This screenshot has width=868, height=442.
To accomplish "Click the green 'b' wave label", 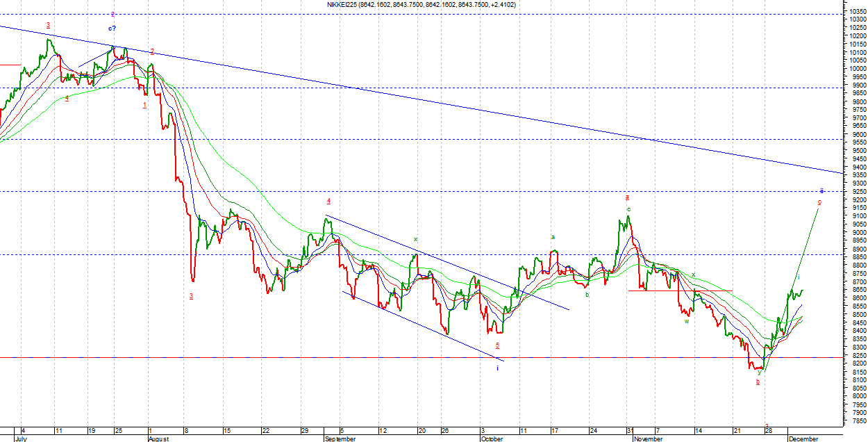I will click(587, 295).
